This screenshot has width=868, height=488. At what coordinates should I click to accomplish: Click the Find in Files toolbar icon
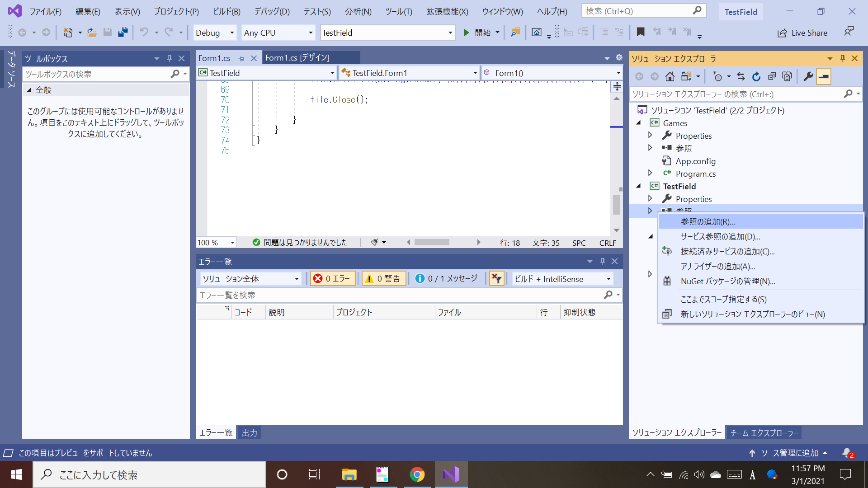(x=515, y=33)
